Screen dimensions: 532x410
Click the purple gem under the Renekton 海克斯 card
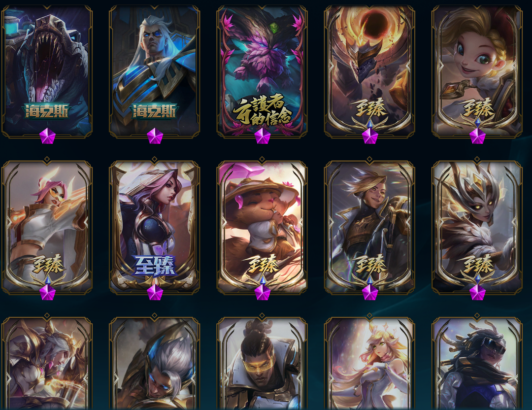[x=47, y=136]
